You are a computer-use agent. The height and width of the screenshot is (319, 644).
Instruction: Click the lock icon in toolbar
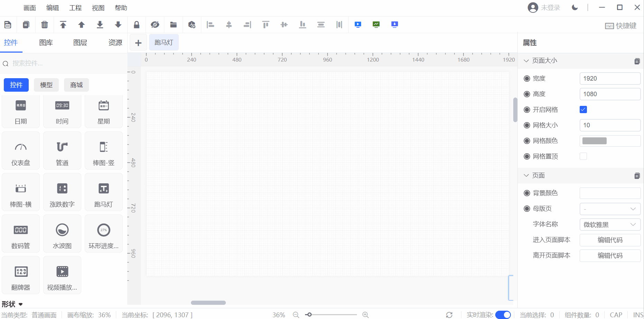(137, 25)
